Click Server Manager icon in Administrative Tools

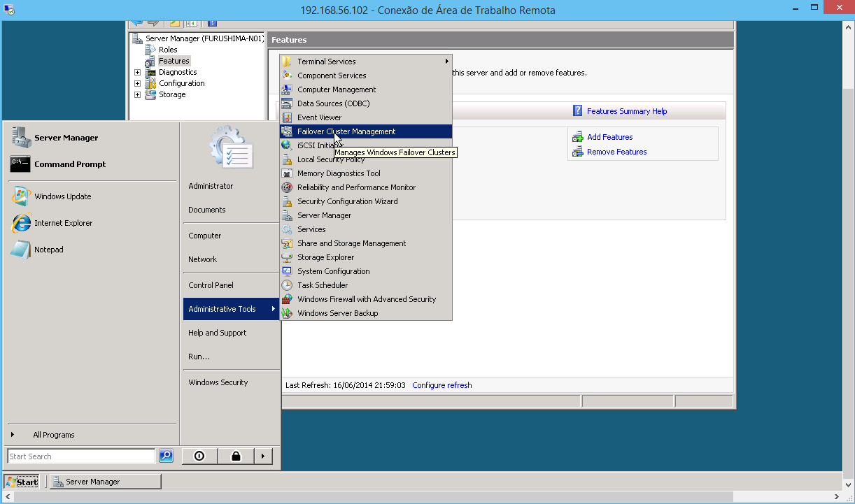point(286,215)
